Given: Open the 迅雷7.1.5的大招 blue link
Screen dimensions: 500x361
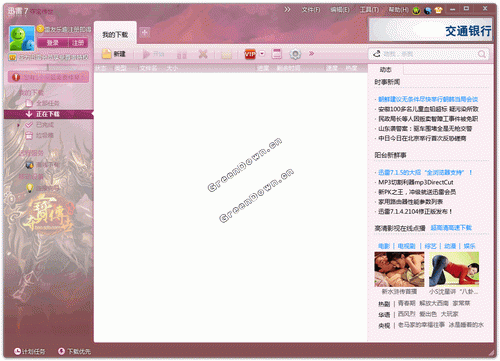Looking at the screenshot, I should [x=425, y=173].
